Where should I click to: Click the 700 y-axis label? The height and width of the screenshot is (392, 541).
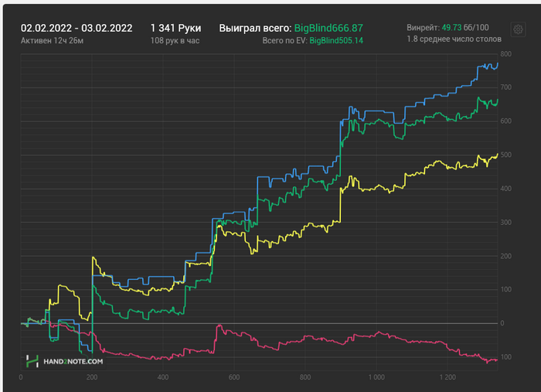click(x=505, y=87)
